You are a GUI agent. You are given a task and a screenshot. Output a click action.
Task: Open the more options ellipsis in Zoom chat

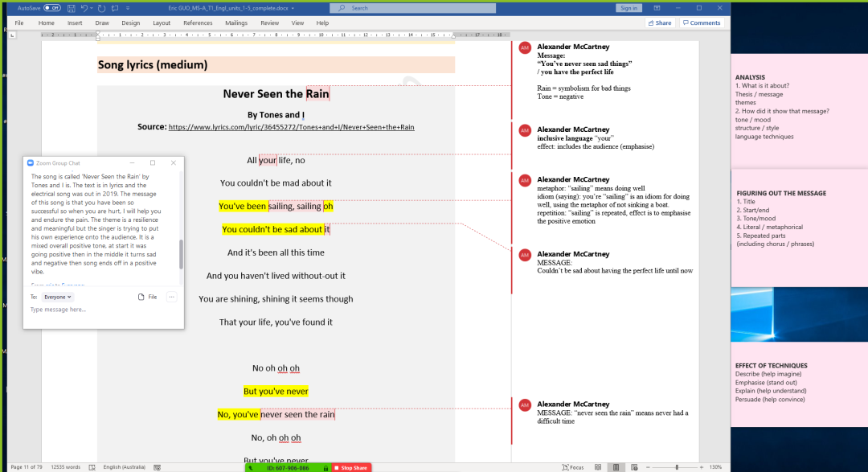click(x=172, y=297)
